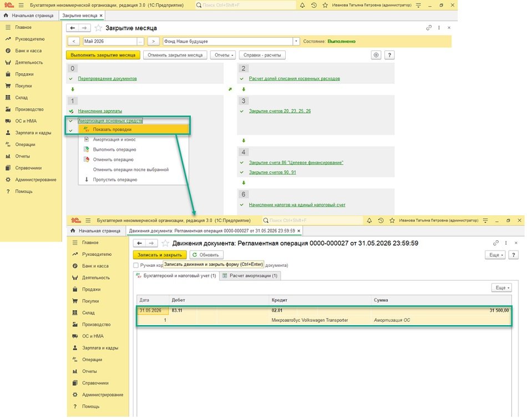This screenshot has width=527, height=420.
Task: Open Справочники section in top sidebar
Action: (28, 168)
